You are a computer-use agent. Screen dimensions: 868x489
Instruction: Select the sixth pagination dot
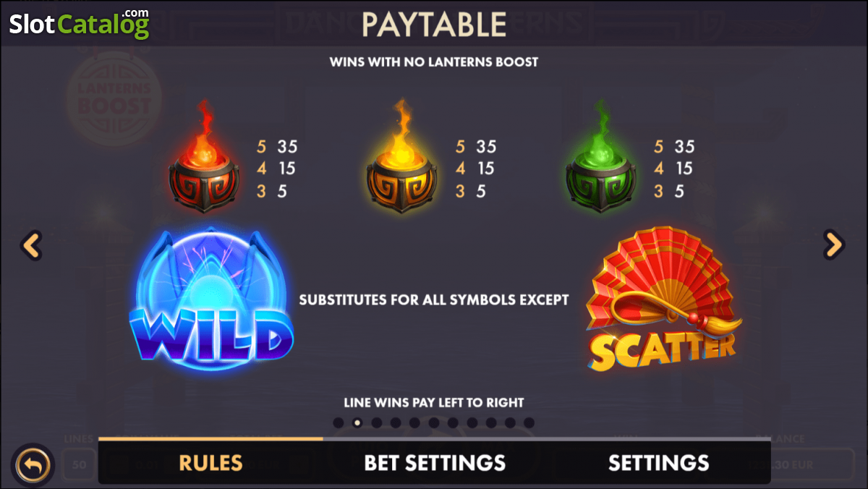click(x=433, y=422)
